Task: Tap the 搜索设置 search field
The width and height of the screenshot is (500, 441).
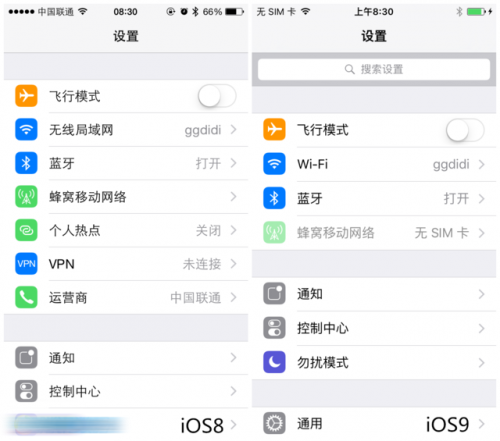Action: 374,69
